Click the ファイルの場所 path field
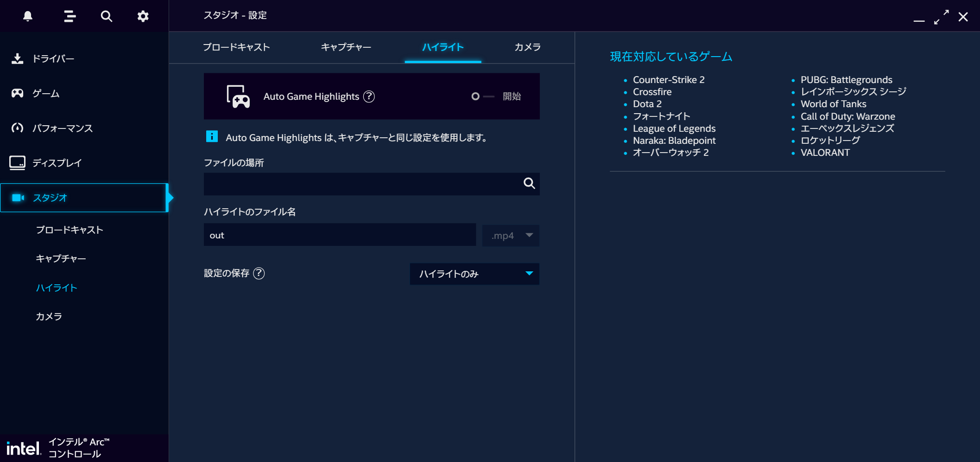This screenshot has height=462, width=980. pyautogui.click(x=372, y=184)
